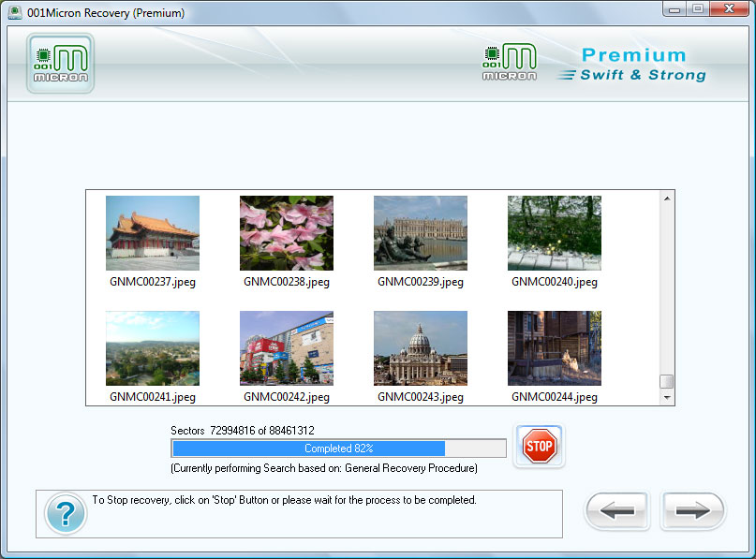Click the file list scrollbar thumb
756x559 pixels.
pos(667,381)
